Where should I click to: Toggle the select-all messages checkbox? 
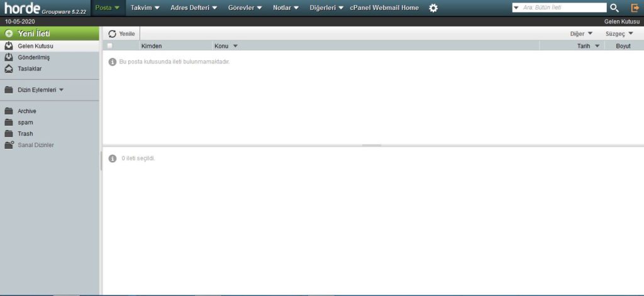(109, 46)
